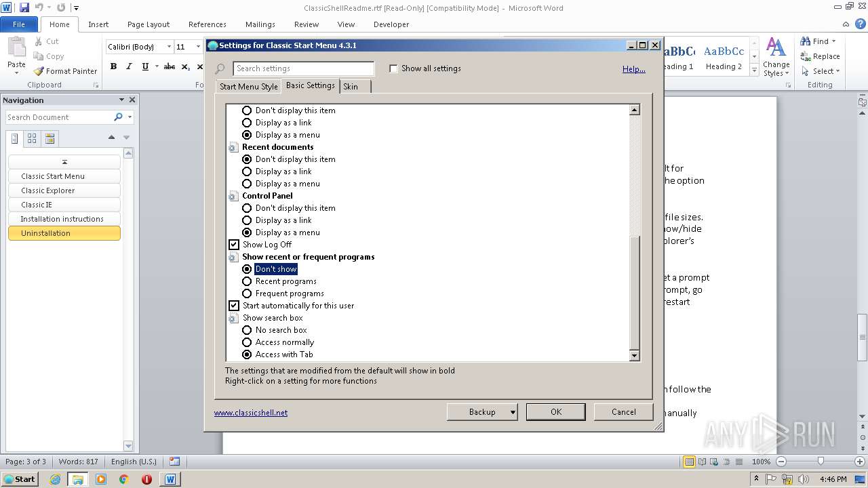The height and width of the screenshot is (488, 868).
Task: Enable the Show all settings checkbox
Action: (x=393, y=68)
